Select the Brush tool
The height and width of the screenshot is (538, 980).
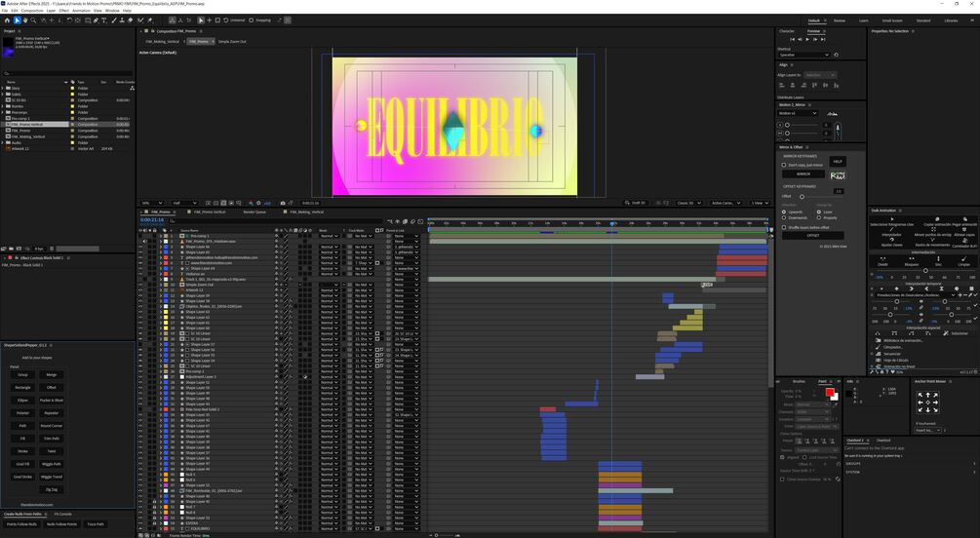tap(113, 20)
